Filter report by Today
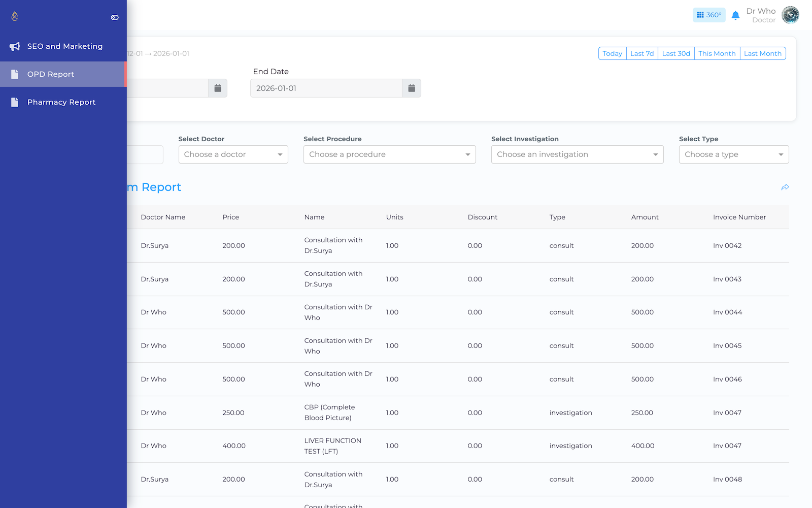The width and height of the screenshot is (812, 508). 612,53
